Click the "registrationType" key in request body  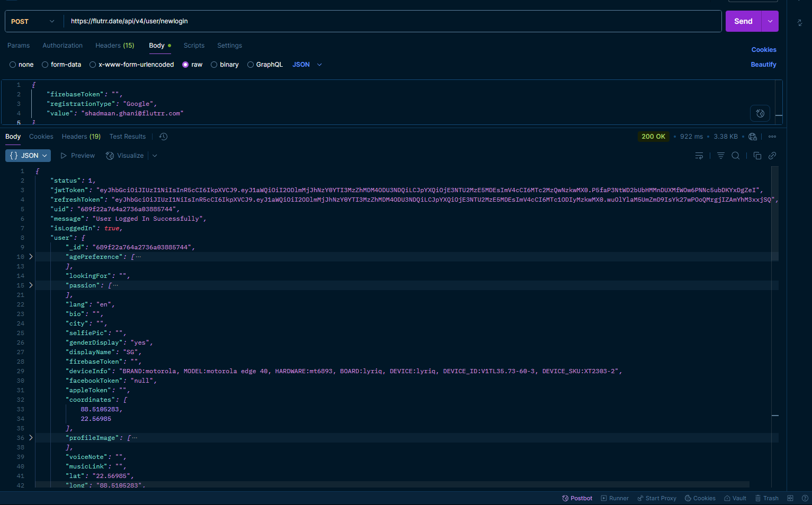point(81,104)
